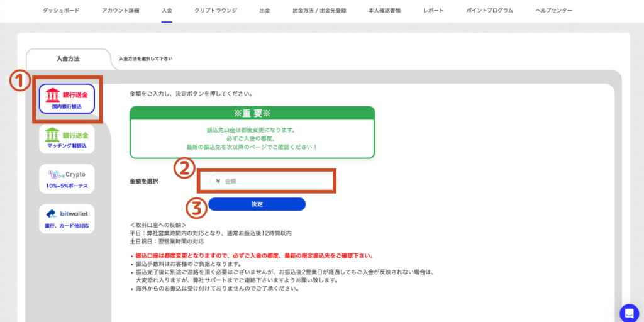The height and width of the screenshot is (322, 644).
Task: Go to アカウント詳細 page
Action: (x=120, y=11)
